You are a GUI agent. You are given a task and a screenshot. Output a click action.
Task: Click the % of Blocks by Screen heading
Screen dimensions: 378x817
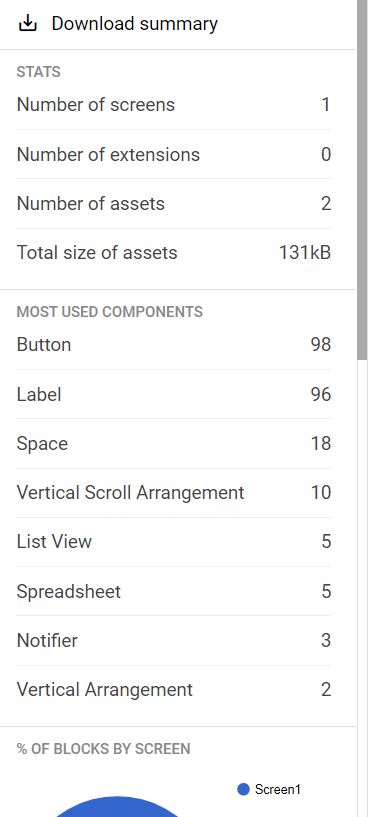click(103, 749)
